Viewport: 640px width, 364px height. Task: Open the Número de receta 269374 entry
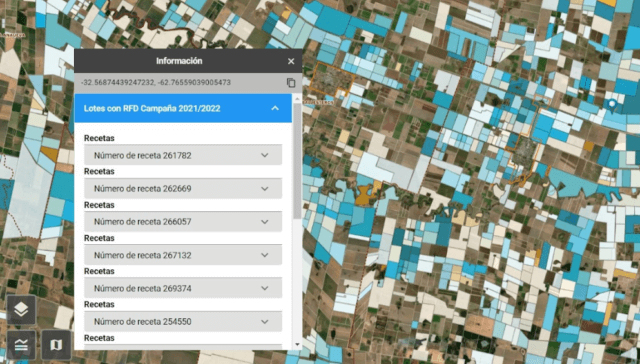click(183, 288)
